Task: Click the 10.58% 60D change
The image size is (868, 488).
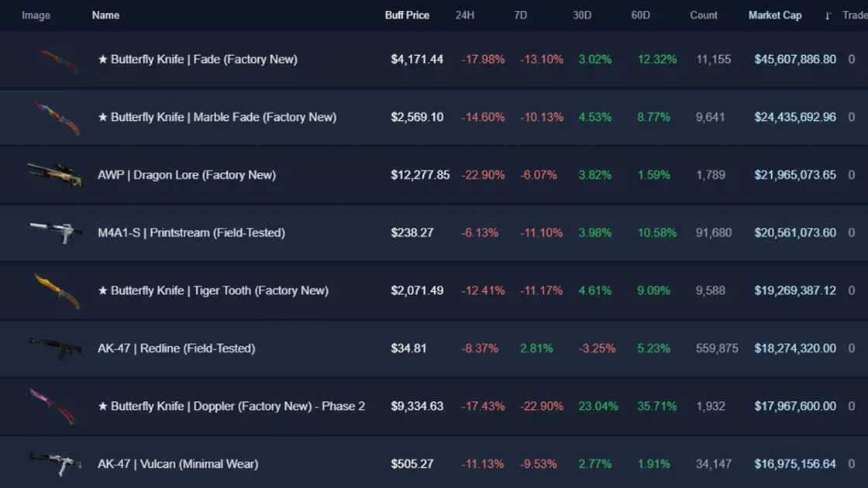Action: pyautogui.click(x=656, y=232)
